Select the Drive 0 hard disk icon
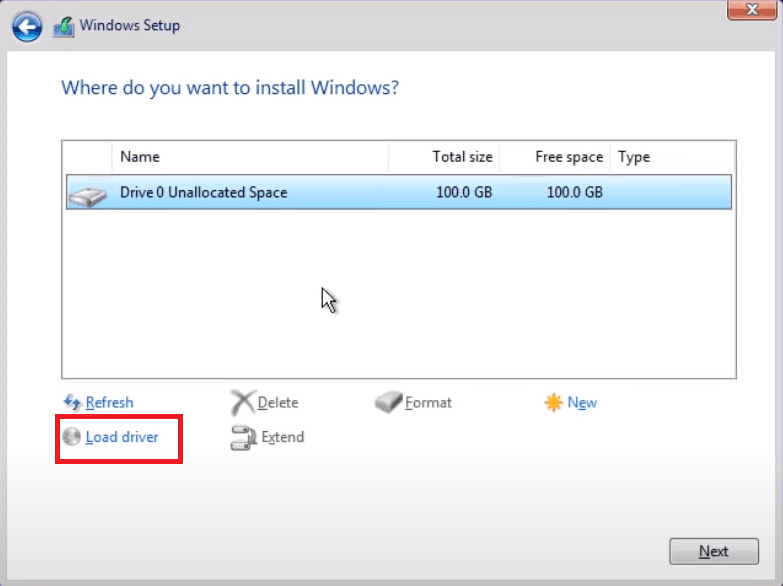 pyautogui.click(x=87, y=196)
